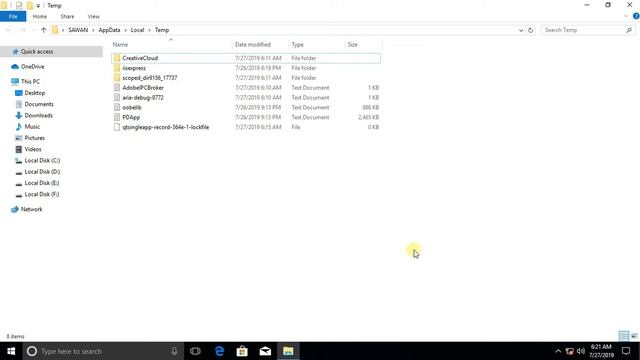Image resolution: width=640 pixels, height=360 pixels.
Task: Expand the ribbon with the chevron
Action: tap(626, 16)
